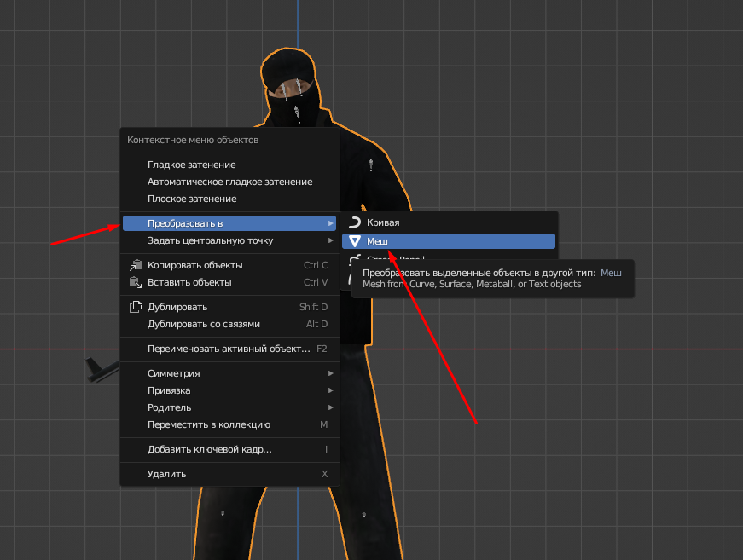The image size is (743, 560).
Task: Click the Mesh triangle icon next to Меш
Action: point(355,242)
